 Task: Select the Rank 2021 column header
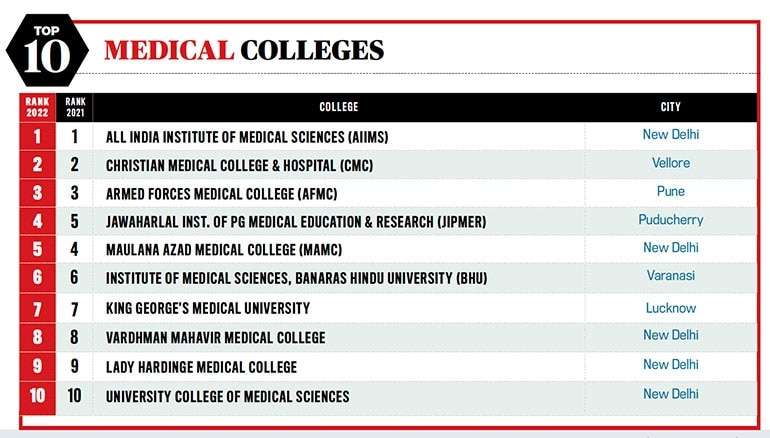(x=75, y=107)
